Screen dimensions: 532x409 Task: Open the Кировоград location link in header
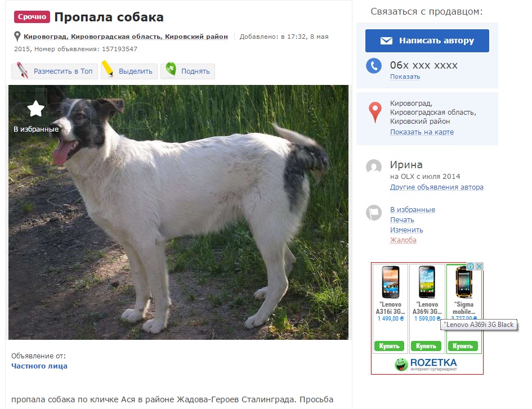point(126,37)
